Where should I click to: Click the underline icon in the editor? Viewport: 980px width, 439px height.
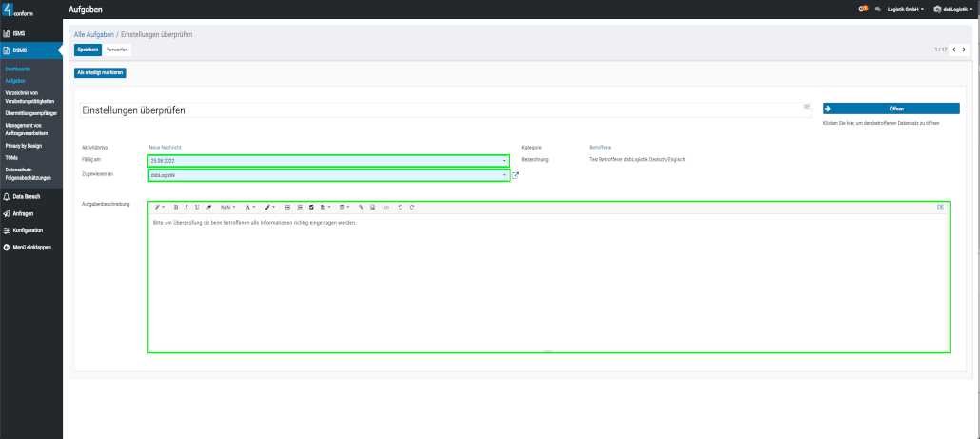197,207
